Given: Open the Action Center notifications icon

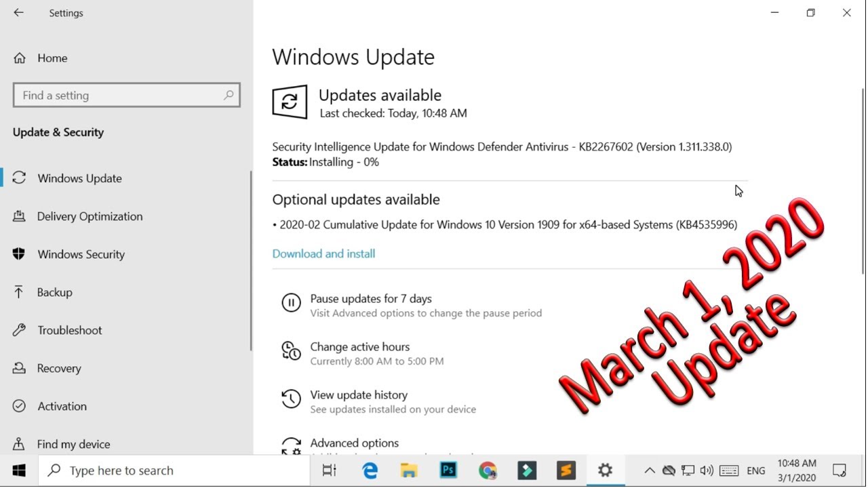Looking at the screenshot, I should pos(840,470).
